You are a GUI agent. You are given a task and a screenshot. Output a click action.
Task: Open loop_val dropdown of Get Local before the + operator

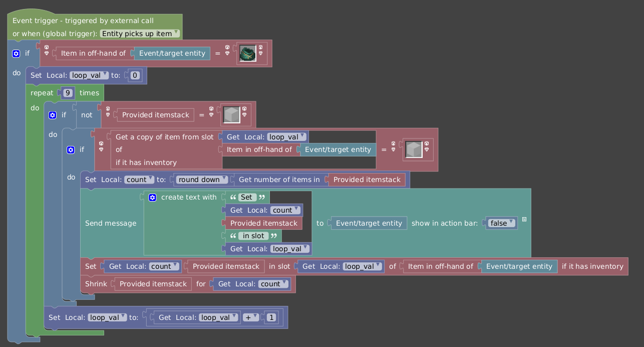click(x=218, y=317)
